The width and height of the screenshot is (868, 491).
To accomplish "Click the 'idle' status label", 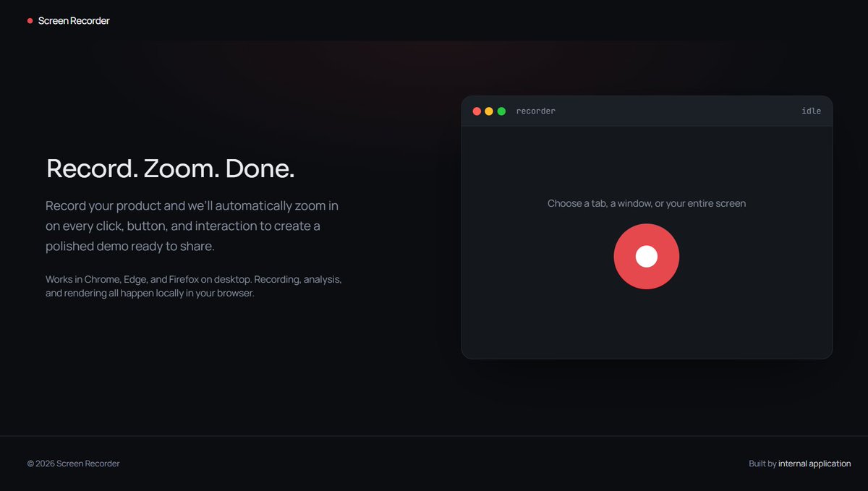I will (x=812, y=111).
